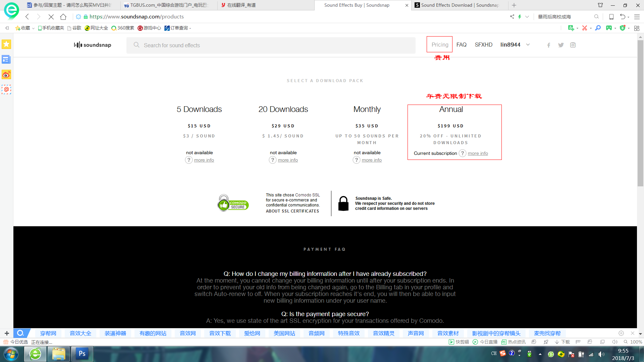Expand dropdown next to lightning icon
Screen dimensions: 644x362
pos(527,17)
